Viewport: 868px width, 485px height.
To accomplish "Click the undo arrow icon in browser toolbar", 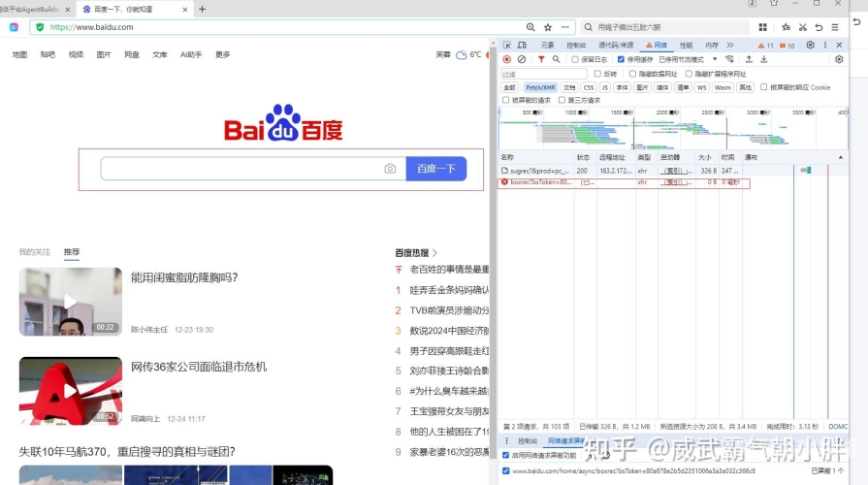I will tap(819, 26).
